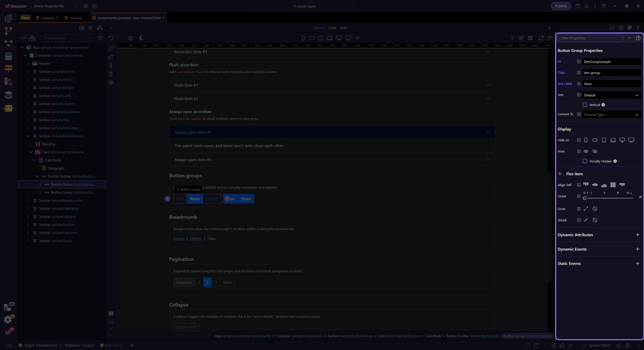Open the Git branch sidebar icon
This screenshot has height=350, width=644.
click(9, 31)
